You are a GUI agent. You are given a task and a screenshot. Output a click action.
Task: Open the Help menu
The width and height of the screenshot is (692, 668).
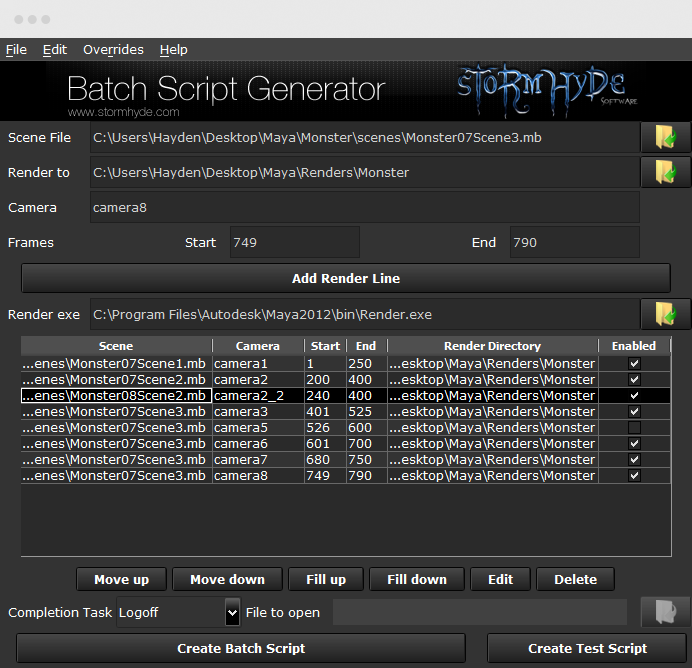click(x=173, y=50)
